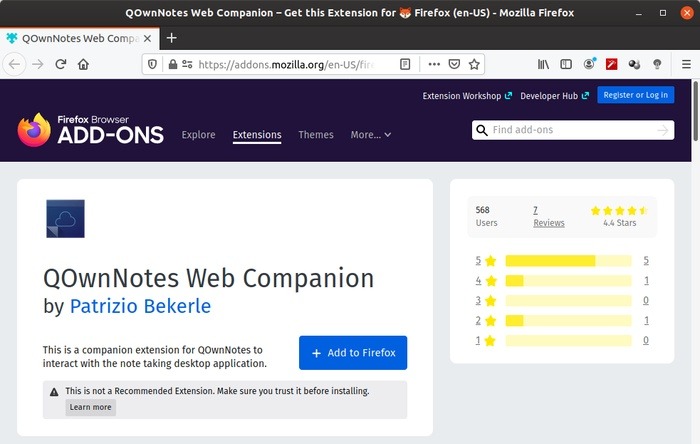Go back to the previous page
Viewport: 700px width, 444px height.
(14, 64)
